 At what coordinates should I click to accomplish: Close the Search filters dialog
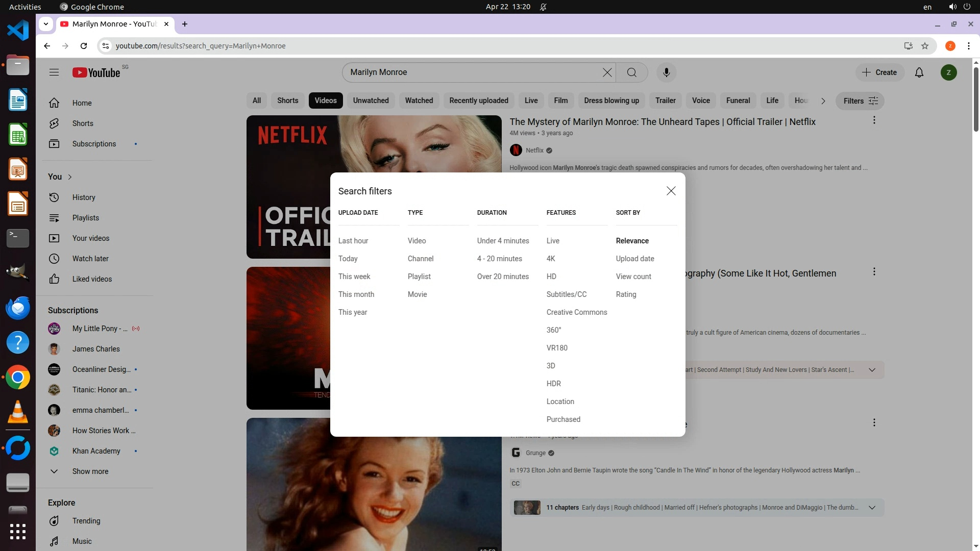[x=671, y=191]
